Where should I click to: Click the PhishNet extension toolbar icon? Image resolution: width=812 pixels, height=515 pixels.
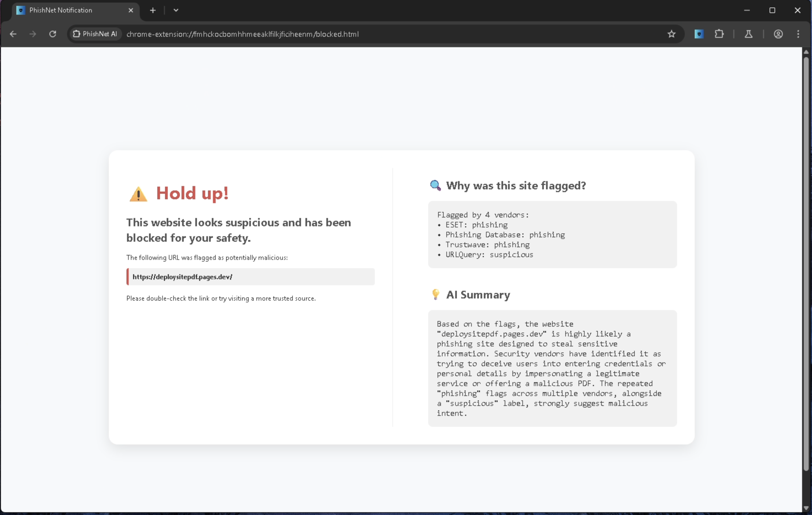pyautogui.click(x=699, y=34)
